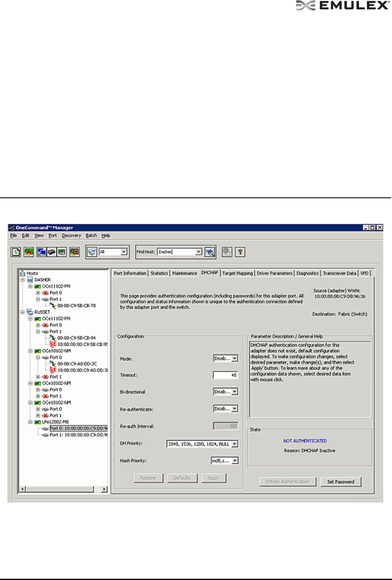Open the Re-authenticate dropdown

click(x=235, y=409)
